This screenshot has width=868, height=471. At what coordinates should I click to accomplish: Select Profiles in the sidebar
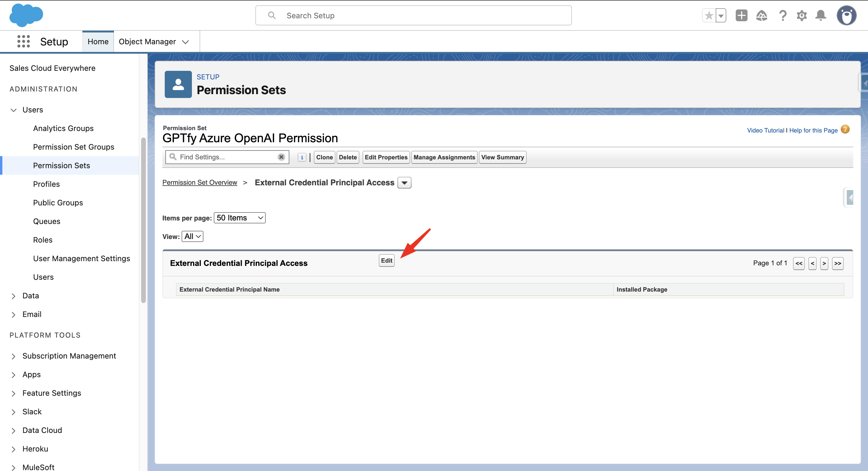click(x=46, y=184)
